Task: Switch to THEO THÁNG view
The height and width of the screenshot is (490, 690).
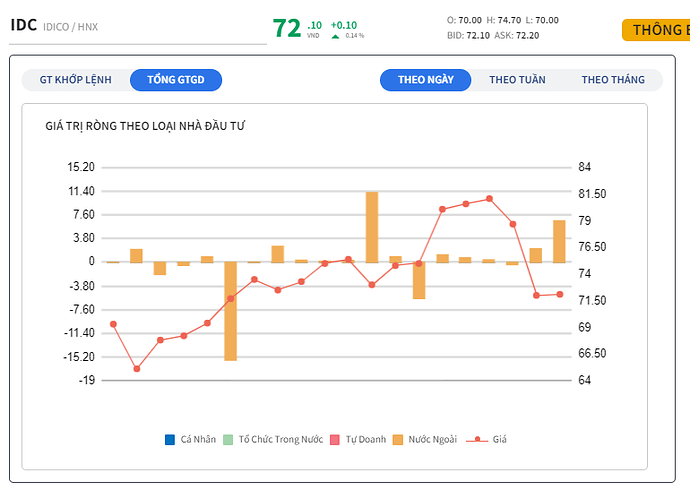Action: click(x=612, y=80)
